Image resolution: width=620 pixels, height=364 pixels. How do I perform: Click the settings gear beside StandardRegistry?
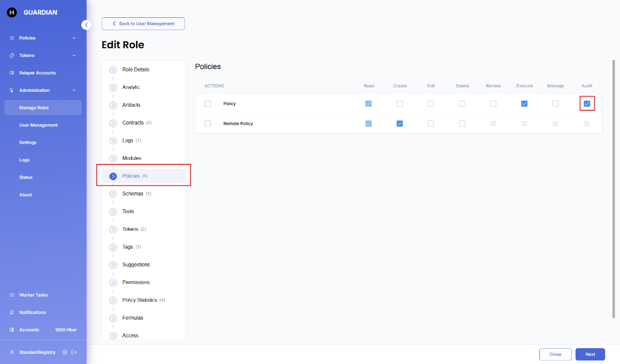[64, 352]
